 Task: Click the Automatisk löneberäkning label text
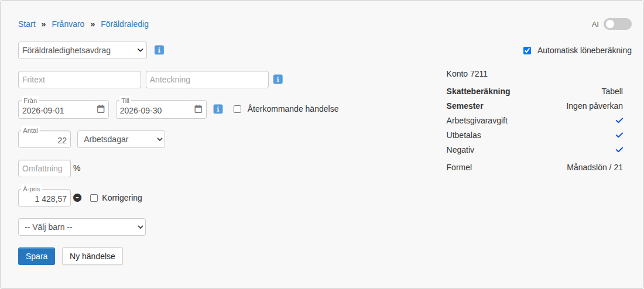584,50
